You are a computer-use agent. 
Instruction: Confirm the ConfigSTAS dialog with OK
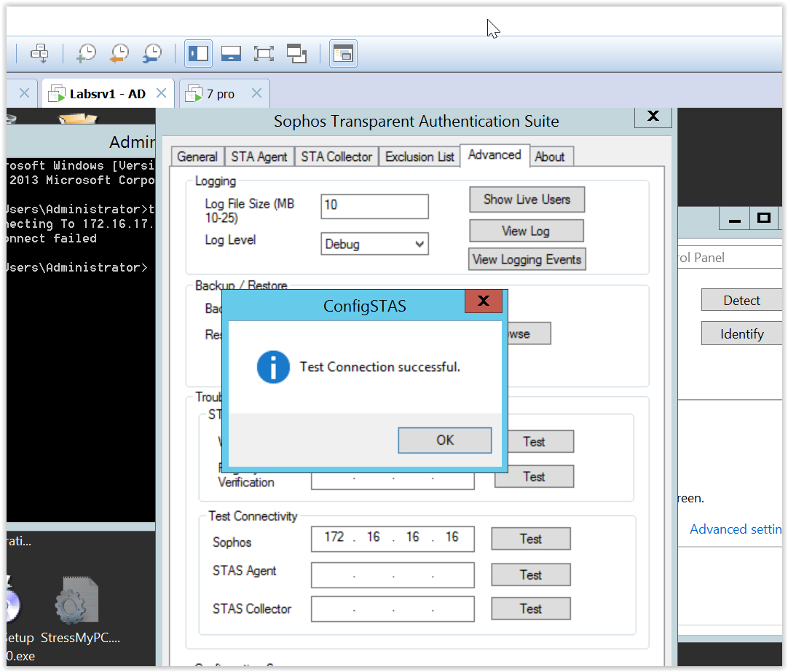click(x=445, y=440)
